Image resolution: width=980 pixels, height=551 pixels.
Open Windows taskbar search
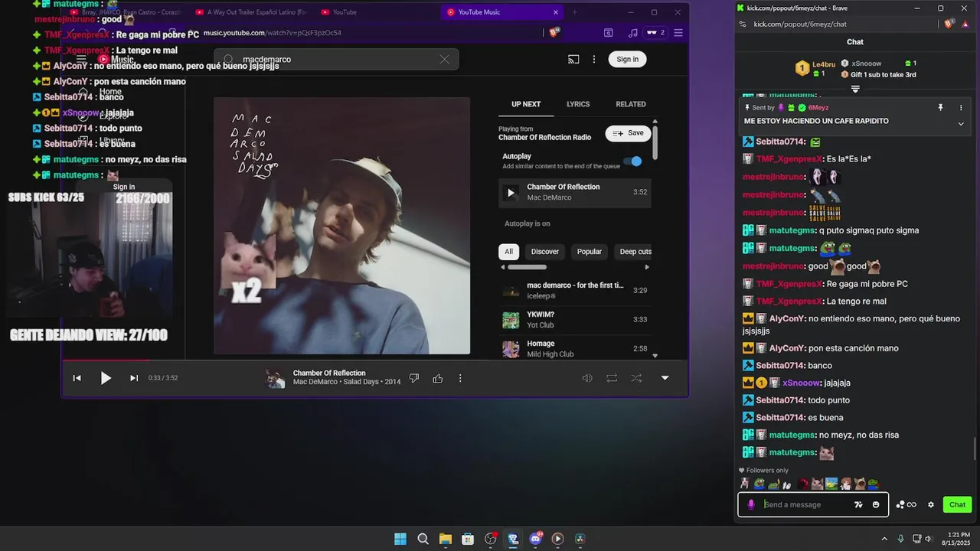[x=423, y=539]
